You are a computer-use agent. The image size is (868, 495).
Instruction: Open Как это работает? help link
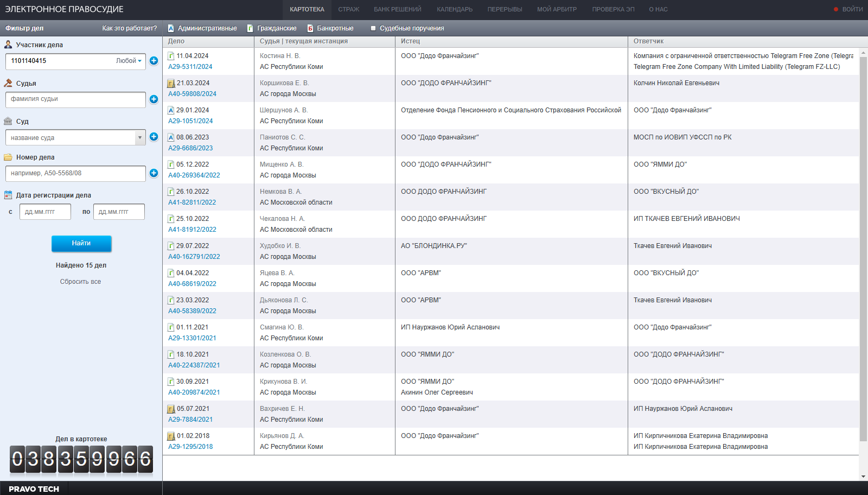point(129,28)
